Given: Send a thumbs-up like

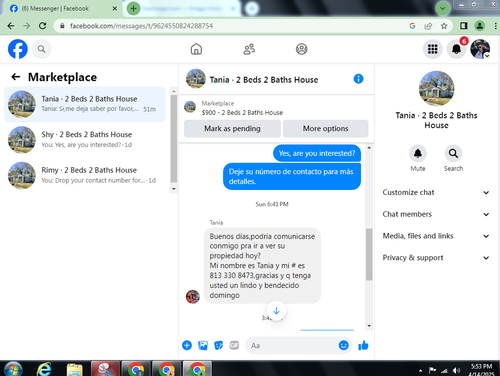Looking at the screenshot, I should pos(363,345).
